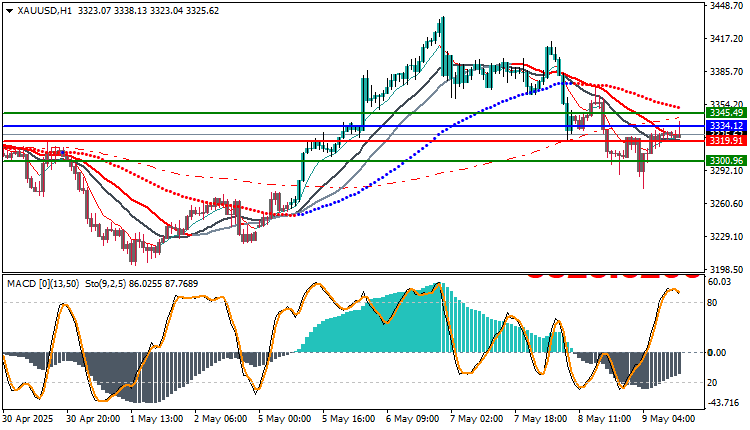The image size is (750, 430).
Task: Select the green 3345.49 price level label
Action: pyautogui.click(x=726, y=113)
